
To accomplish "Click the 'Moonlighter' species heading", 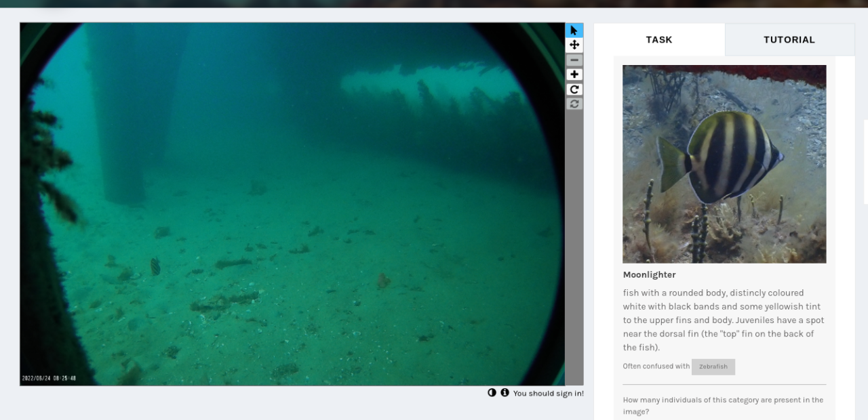I will point(650,275).
